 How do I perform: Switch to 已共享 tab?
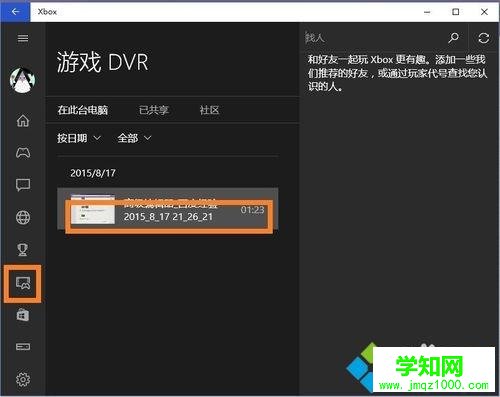tap(154, 110)
